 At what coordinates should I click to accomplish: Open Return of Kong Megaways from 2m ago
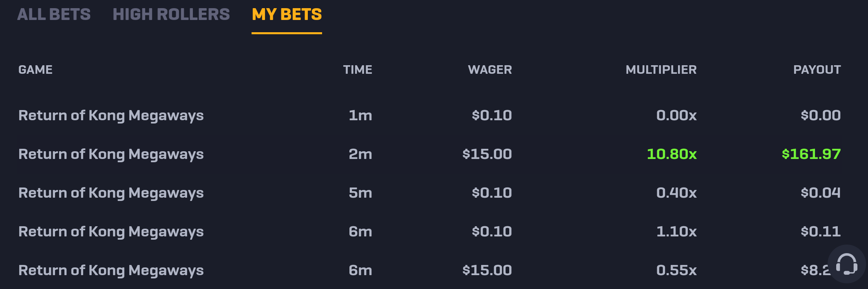pyautogui.click(x=111, y=154)
